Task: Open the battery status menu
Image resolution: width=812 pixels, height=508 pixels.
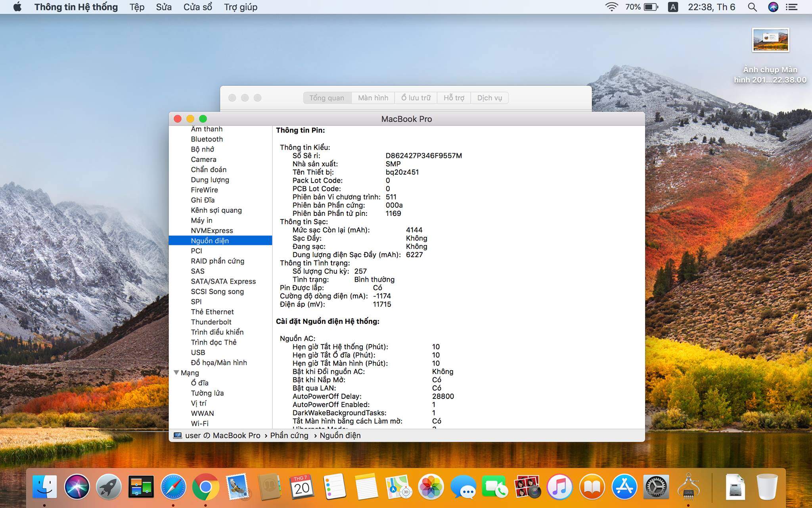Action: click(651, 7)
